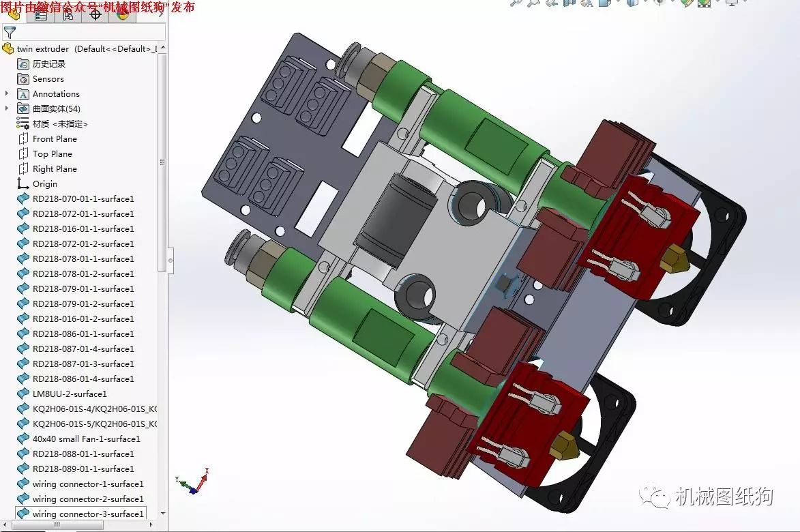Screen dimensions: 800x532
Task: Select RD218-016-01-2-surface1 in the tree
Action: pyautogui.click(x=83, y=319)
